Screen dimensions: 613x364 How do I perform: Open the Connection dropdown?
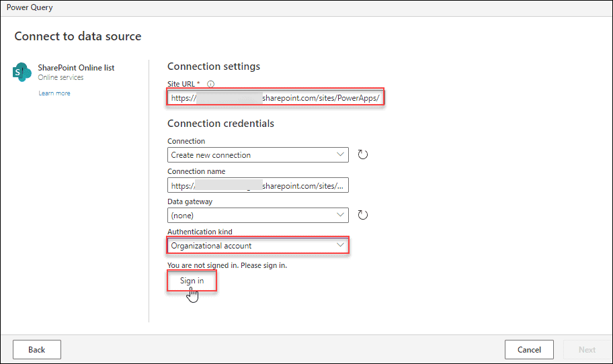click(258, 155)
